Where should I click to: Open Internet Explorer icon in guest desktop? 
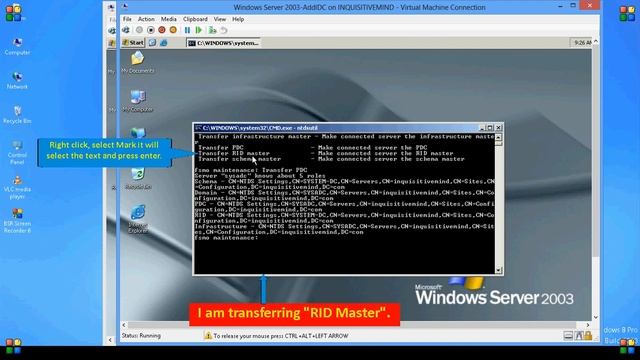pos(138,219)
